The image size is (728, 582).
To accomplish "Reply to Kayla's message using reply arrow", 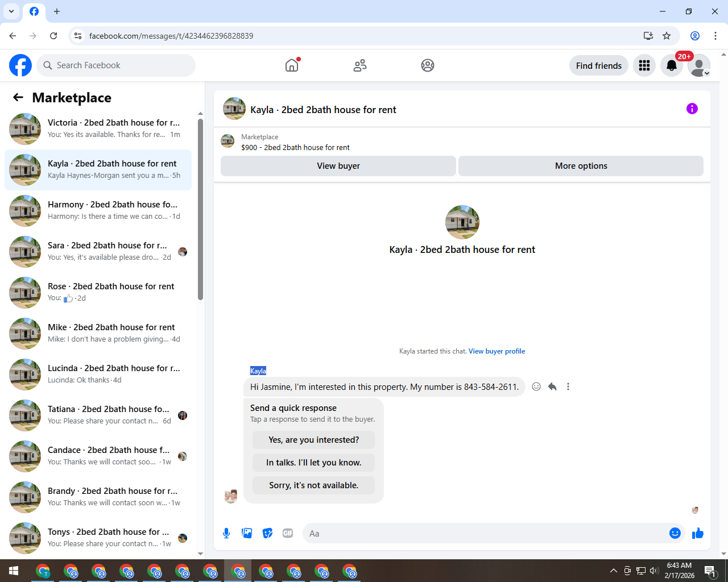I will [x=552, y=386].
